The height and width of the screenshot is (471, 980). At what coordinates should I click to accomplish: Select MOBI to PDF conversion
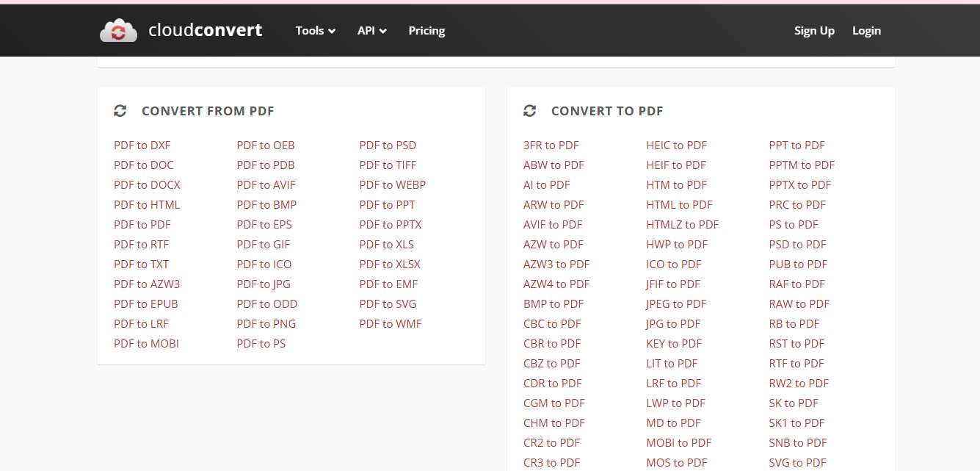click(678, 443)
